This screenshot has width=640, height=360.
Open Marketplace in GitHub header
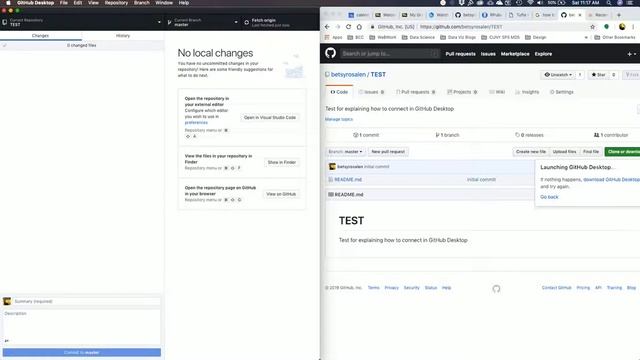coord(515,54)
